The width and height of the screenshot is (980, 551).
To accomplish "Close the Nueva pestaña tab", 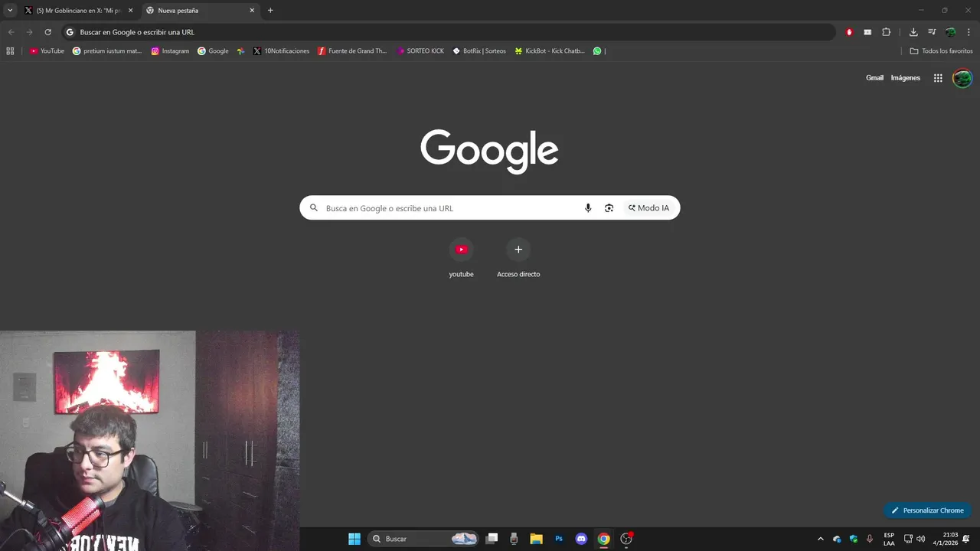I will tap(252, 11).
